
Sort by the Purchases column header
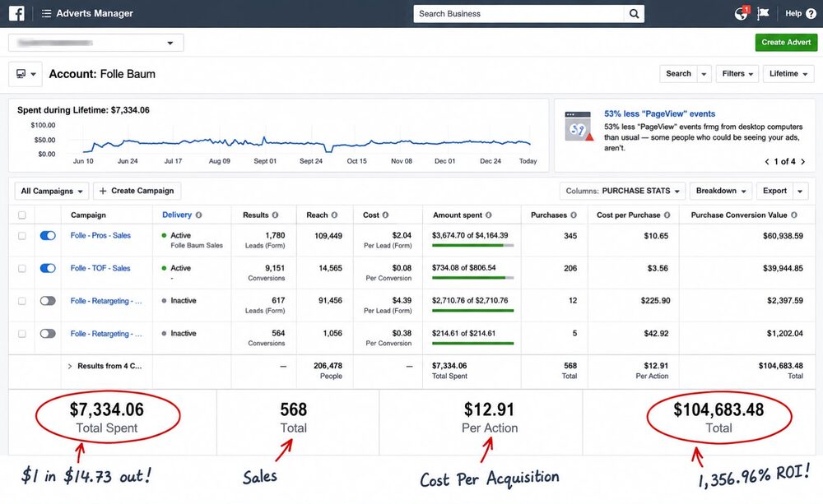click(549, 215)
